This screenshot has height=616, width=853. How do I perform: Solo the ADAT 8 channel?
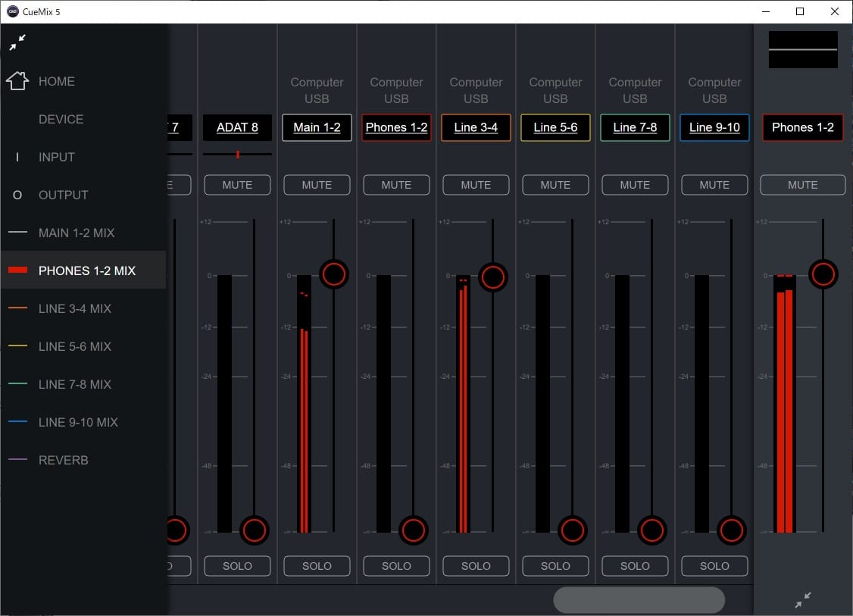[x=237, y=566]
